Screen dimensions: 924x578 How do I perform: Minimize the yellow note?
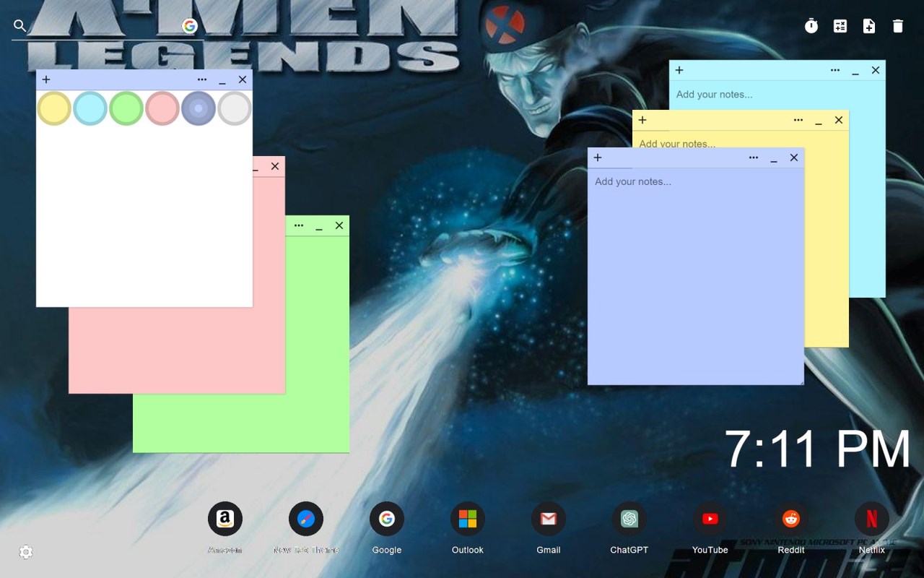(x=819, y=121)
